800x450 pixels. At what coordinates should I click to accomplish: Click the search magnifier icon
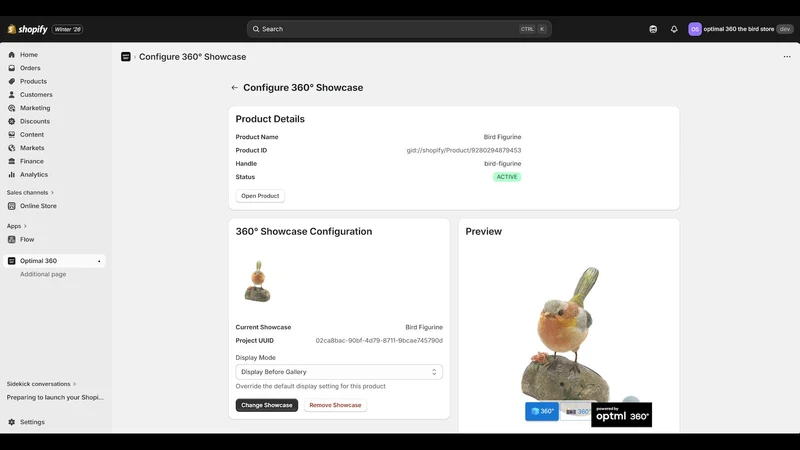256,29
